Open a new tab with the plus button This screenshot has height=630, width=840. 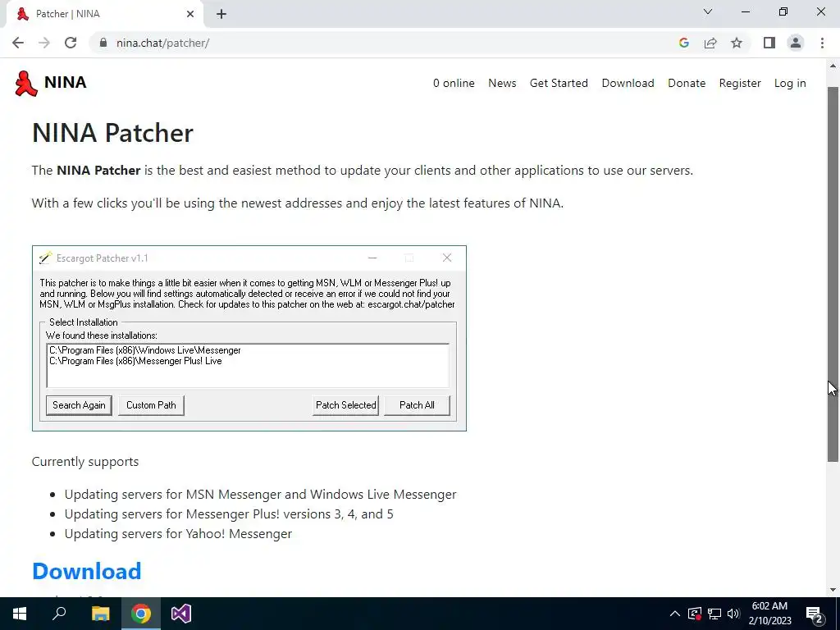tap(221, 14)
